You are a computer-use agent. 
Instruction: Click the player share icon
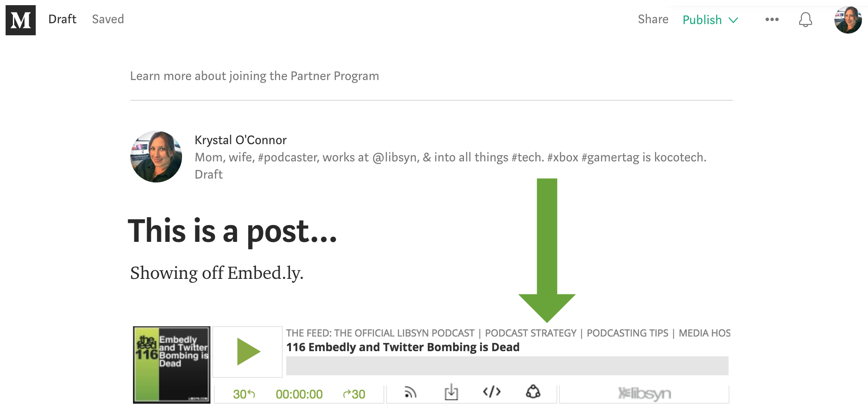pos(533,392)
